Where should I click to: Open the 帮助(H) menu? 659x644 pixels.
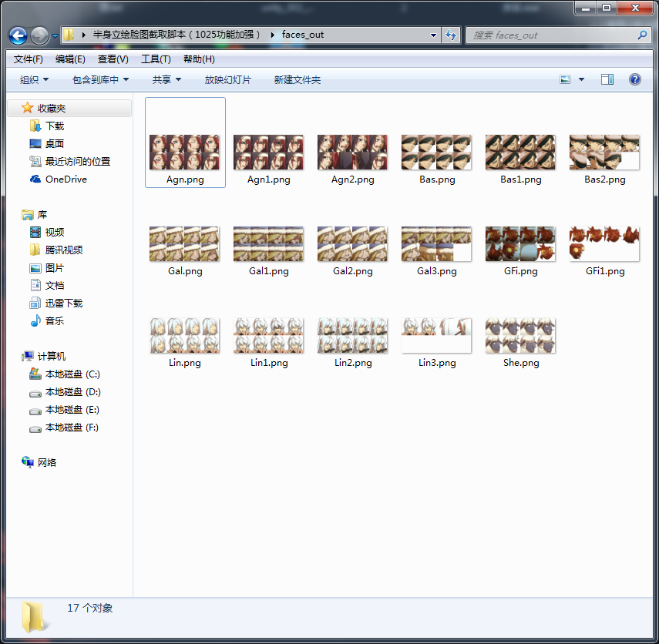pos(199,59)
